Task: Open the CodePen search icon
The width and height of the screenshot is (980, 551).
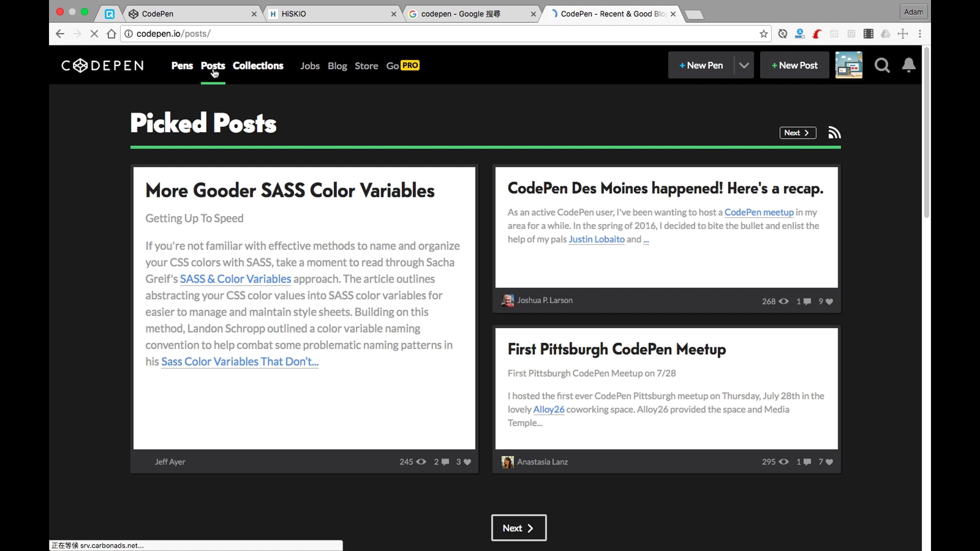Action: (x=882, y=65)
